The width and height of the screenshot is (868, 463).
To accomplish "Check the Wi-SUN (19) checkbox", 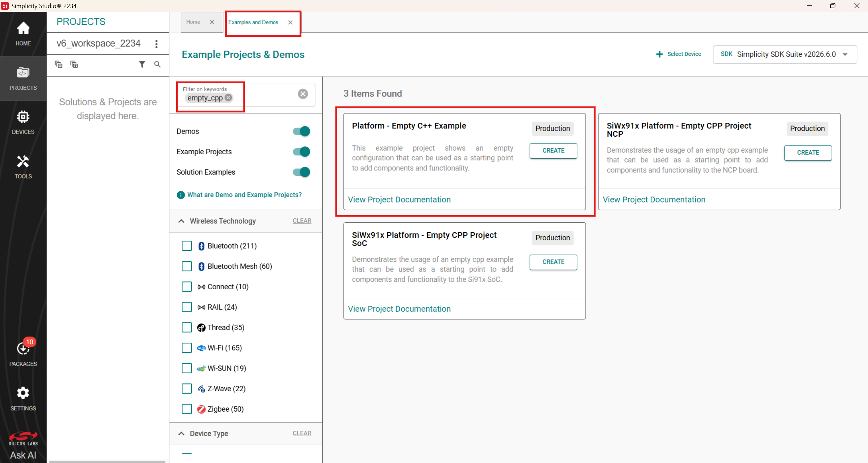I will (187, 368).
